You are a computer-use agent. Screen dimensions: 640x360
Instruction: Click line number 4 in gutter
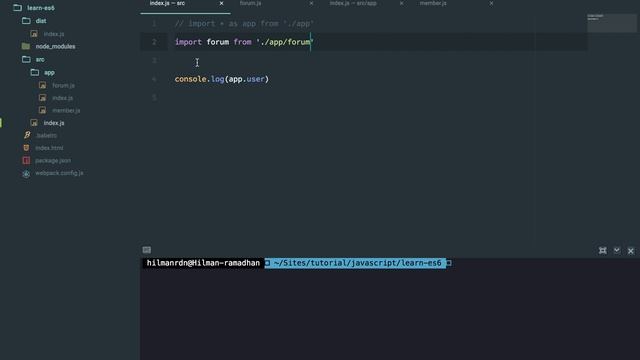pos(154,79)
